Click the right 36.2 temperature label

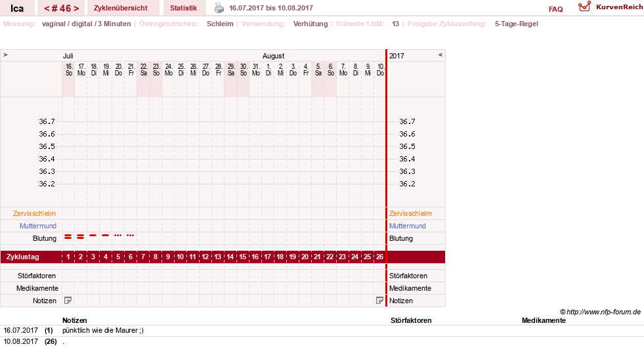coord(407,184)
